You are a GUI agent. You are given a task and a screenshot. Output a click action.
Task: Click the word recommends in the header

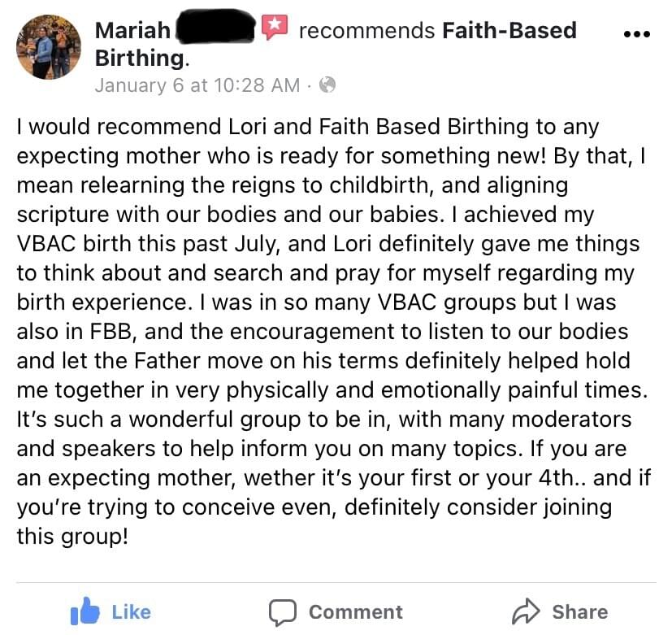(x=366, y=31)
